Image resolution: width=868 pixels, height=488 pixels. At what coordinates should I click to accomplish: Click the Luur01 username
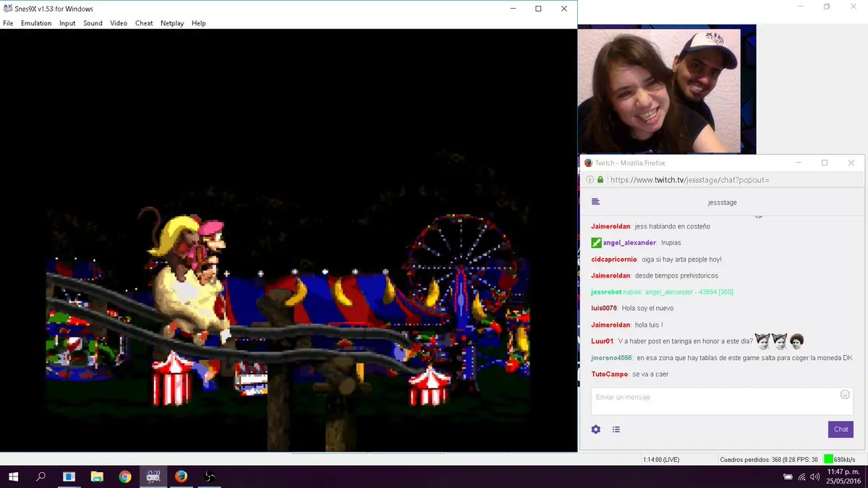pyautogui.click(x=602, y=341)
